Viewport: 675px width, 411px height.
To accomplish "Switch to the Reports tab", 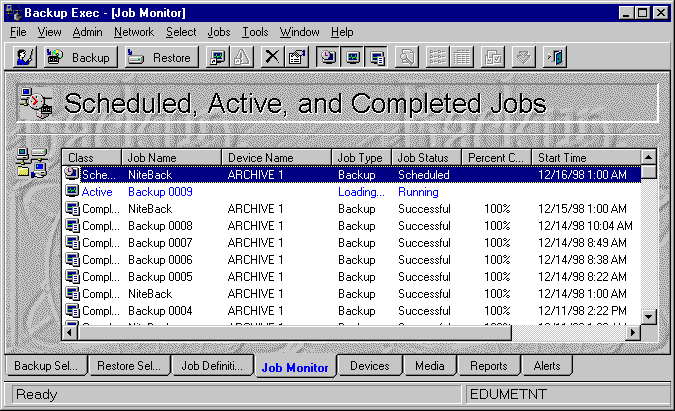I will click(x=489, y=366).
